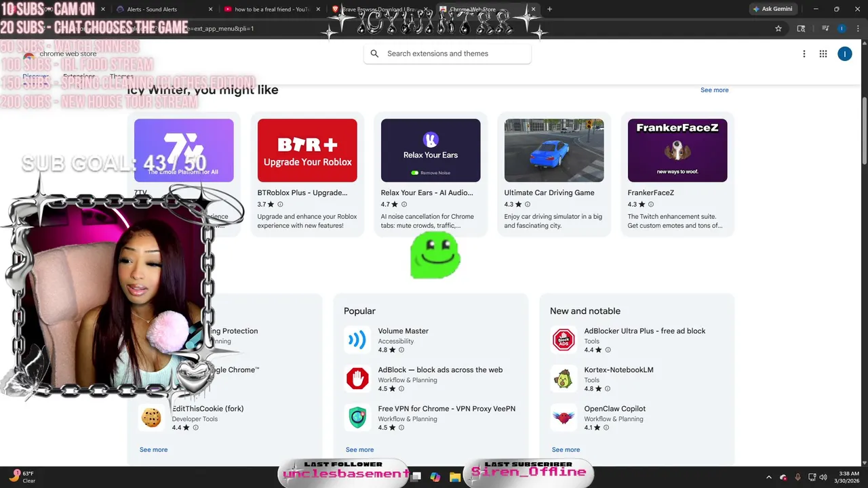Open 'AdBlock — block ads across the web' title
Viewport: 868px width, 488px height.
click(440, 370)
